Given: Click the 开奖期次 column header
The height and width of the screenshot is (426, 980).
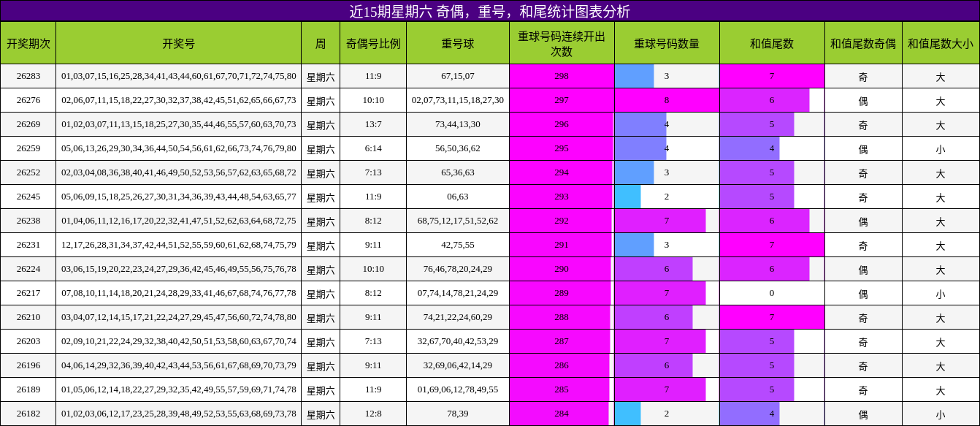Looking at the screenshot, I should pyautogui.click(x=28, y=43).
